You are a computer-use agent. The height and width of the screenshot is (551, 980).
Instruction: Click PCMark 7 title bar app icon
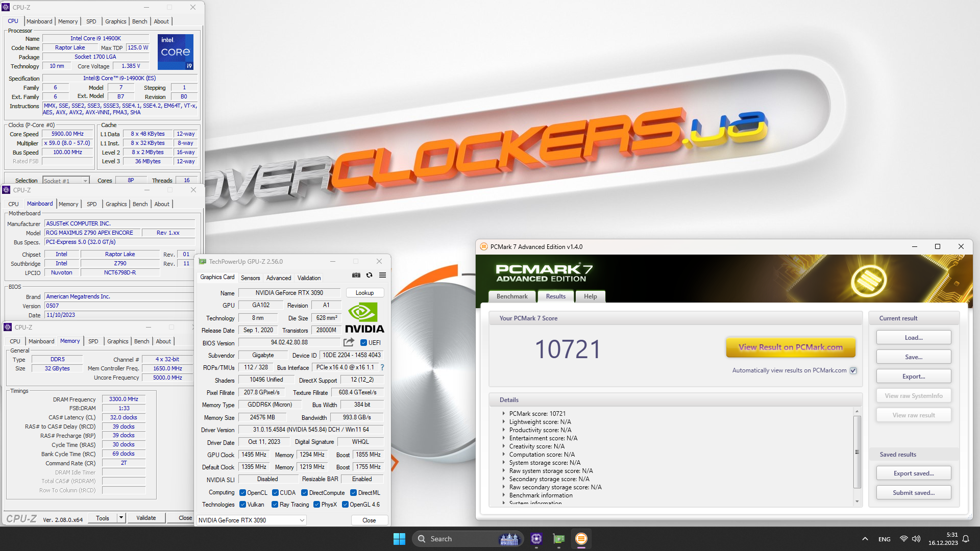click(x=484, y=246)
